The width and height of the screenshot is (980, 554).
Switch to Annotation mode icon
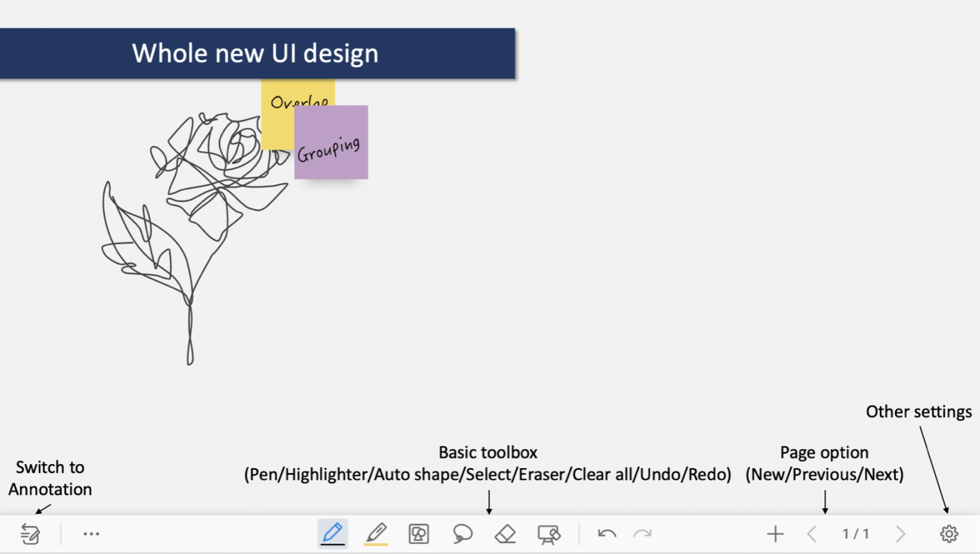[30, 534]
